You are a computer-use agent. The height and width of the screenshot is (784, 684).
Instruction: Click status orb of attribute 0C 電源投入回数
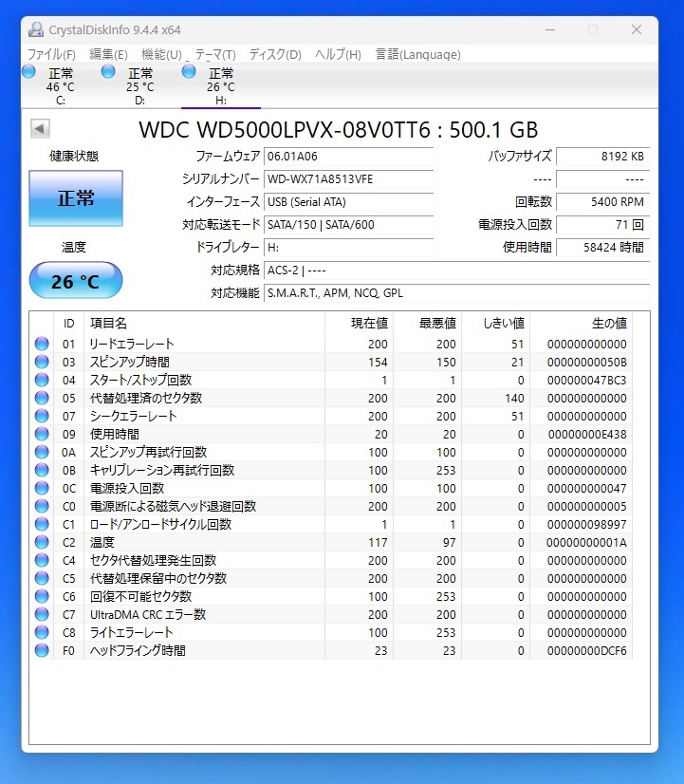(x=42, y=488)
